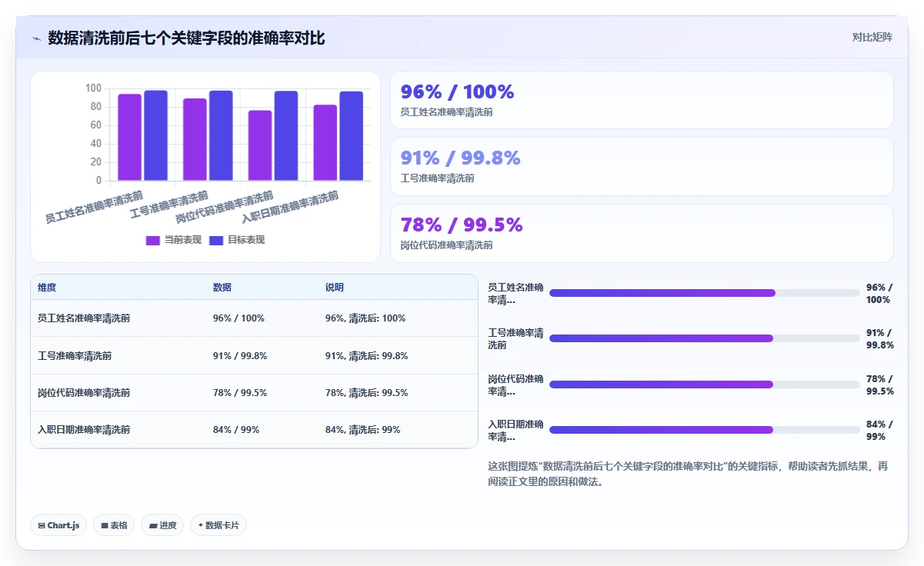Toggle the 当前表现 legend swatch

point(152,241)
